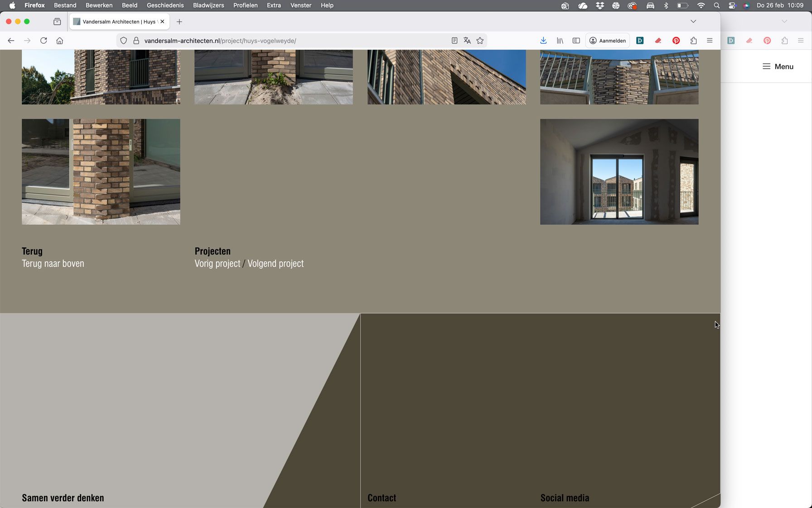Image resolution: width=812 pixels, height=508 pixels.
Task: Open the Geschiedenis menu
Action: point(165,5)
